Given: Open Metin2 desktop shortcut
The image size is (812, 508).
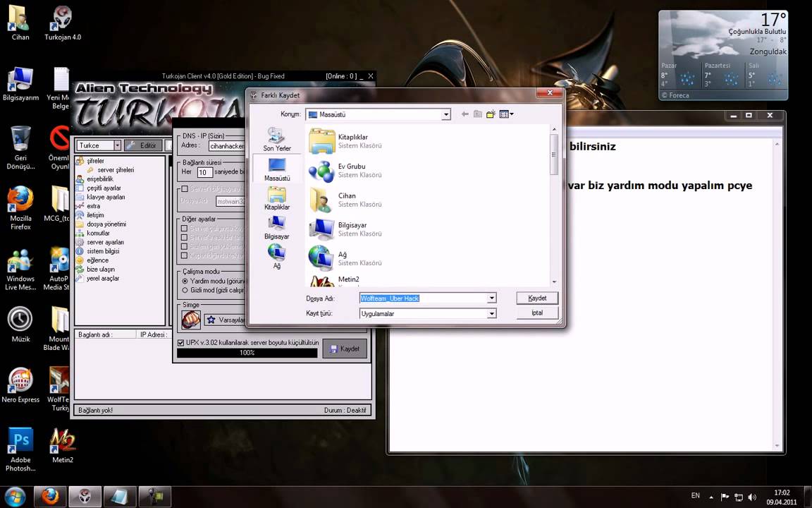Looking at the screenshot, I should pos(63,446).
